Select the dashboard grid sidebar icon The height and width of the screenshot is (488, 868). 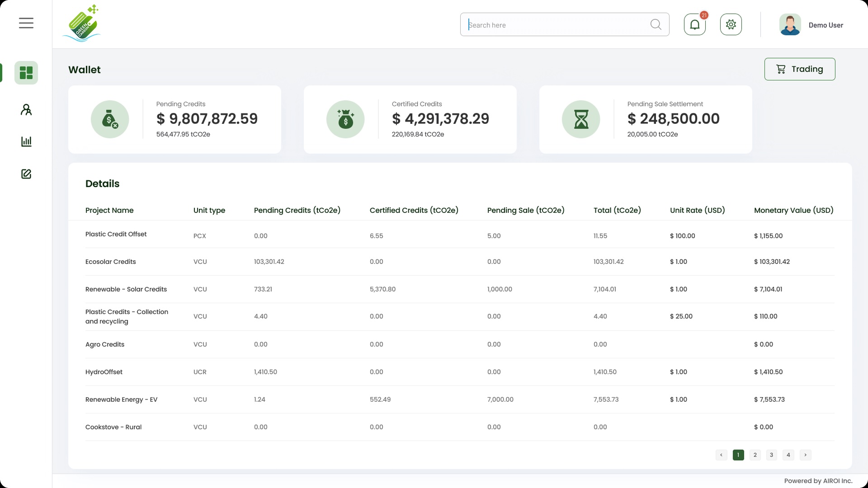point(26,73)
